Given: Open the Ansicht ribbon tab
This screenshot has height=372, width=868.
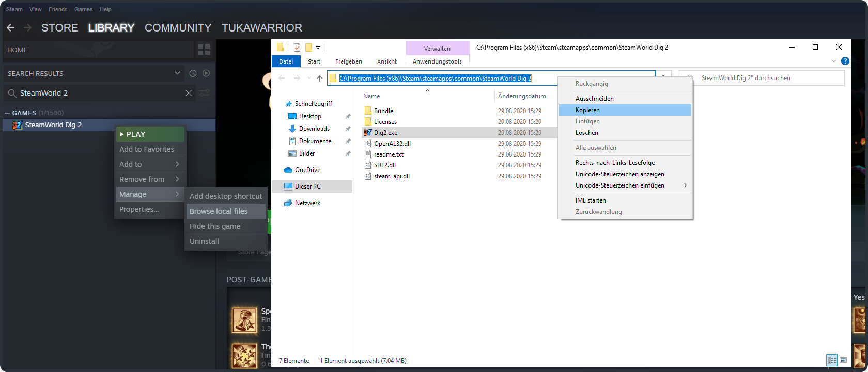Looking at the screenshot, I should click(387, 61).
